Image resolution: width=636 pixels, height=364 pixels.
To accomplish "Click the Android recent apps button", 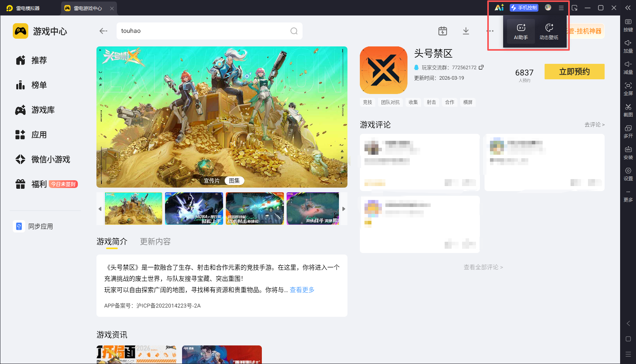I will point(628,354).
